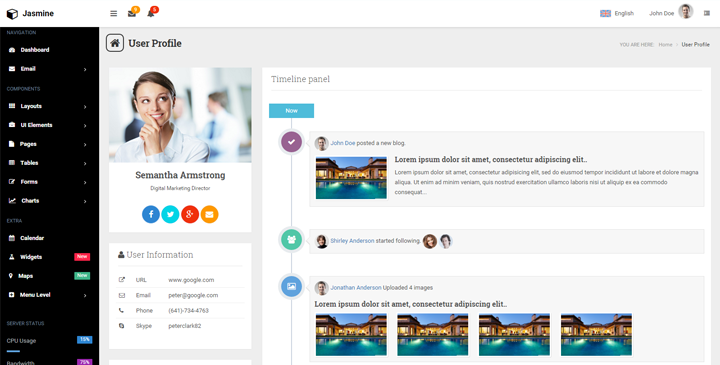Click the green followers timeline badge

coord(291,239)
